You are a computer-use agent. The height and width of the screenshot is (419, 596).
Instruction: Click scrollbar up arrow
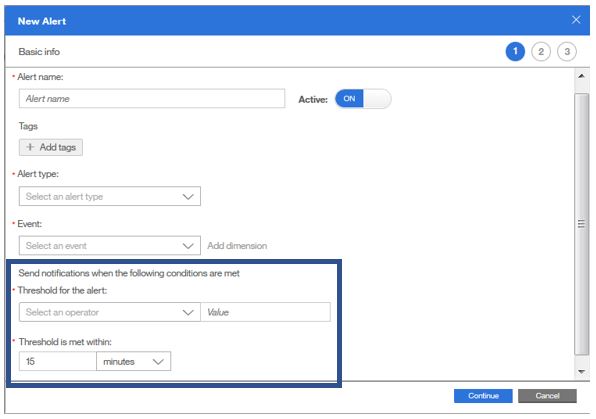pyautogui.click(x=581, y=76)
